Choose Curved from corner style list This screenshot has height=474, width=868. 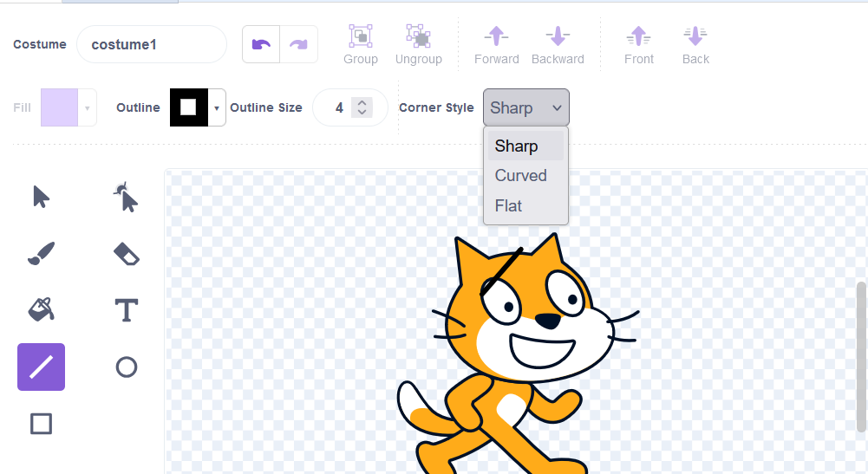tap(521, 176)
